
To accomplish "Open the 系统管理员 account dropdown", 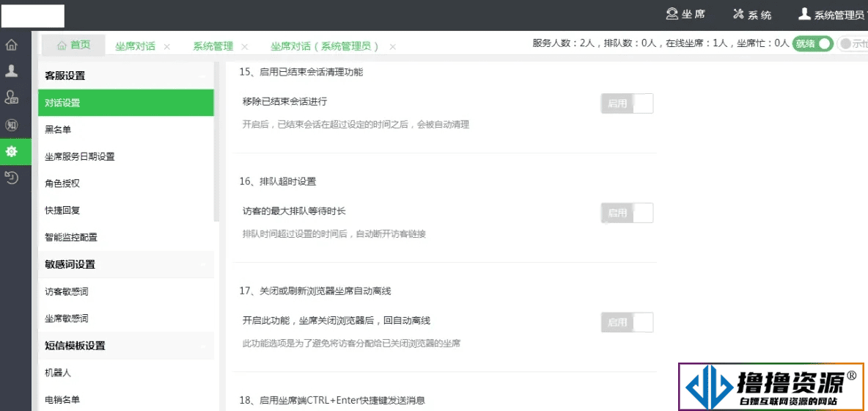I will (x=832, y=15).
